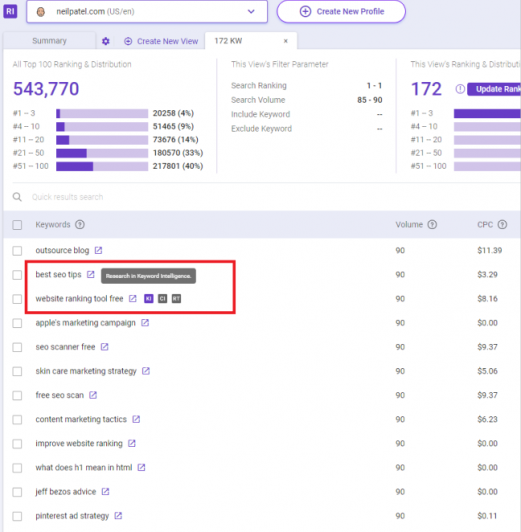This screenshot has height=532, width=521.
Task: Click the info icon beside 172
Action: pyautogui.click(x=460, y=89)
